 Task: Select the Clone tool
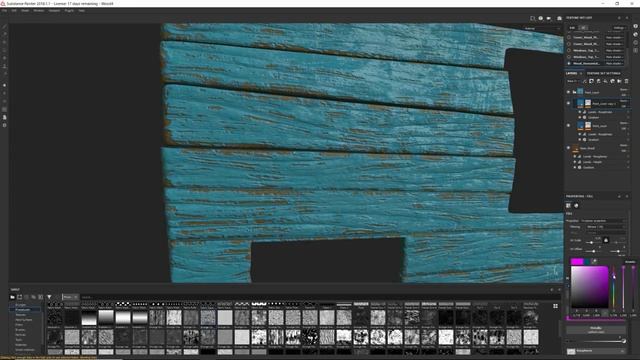pyautogui.click(x=4, y=66)
